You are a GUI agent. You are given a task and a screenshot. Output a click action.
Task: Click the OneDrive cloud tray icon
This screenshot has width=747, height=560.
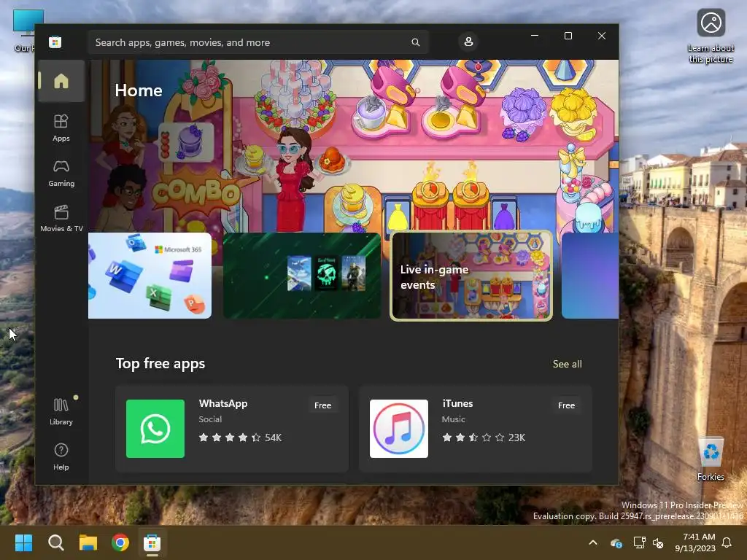(616, 542)
